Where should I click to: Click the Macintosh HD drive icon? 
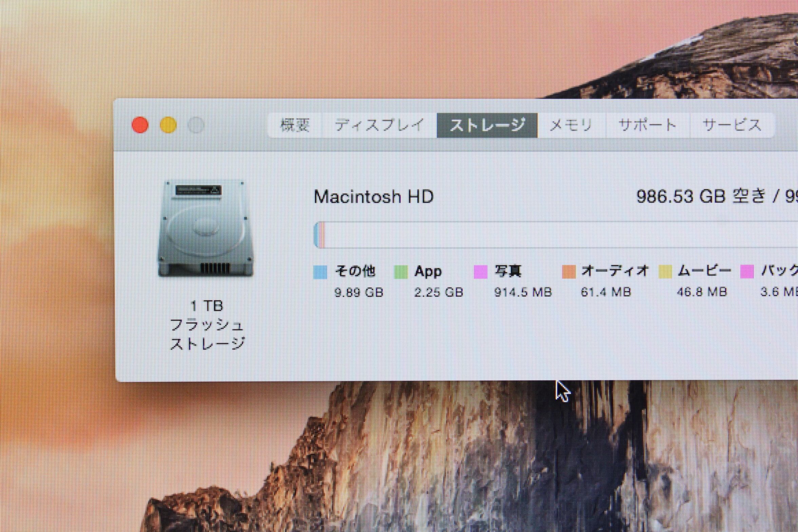click(206, 228)
